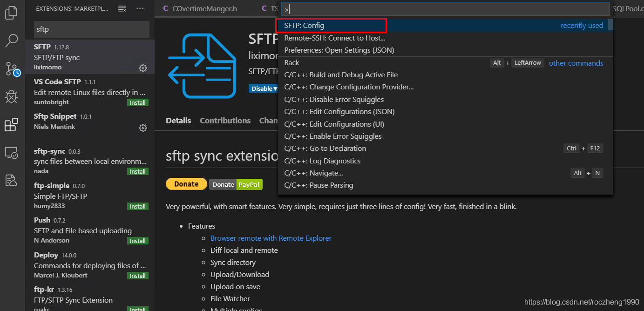Click the Donate PayPal badge

[x=236, y=184]
